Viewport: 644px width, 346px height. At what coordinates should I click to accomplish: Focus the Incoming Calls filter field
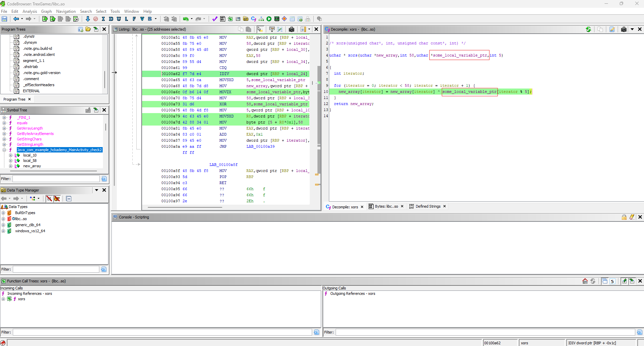point(162,332)
